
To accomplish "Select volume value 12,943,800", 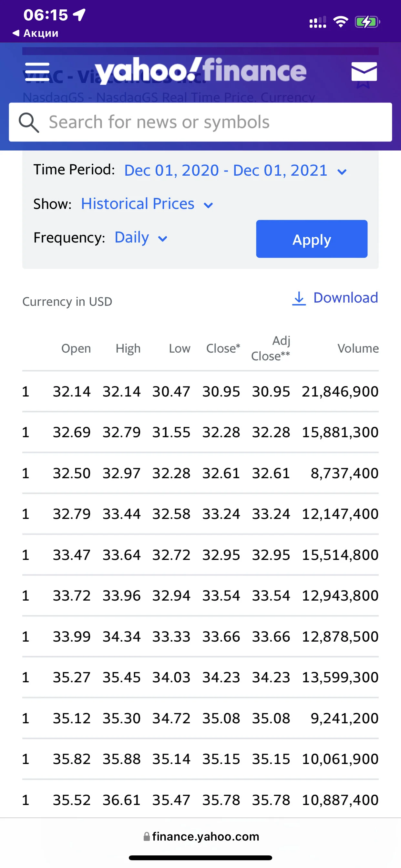I will 340,596.
